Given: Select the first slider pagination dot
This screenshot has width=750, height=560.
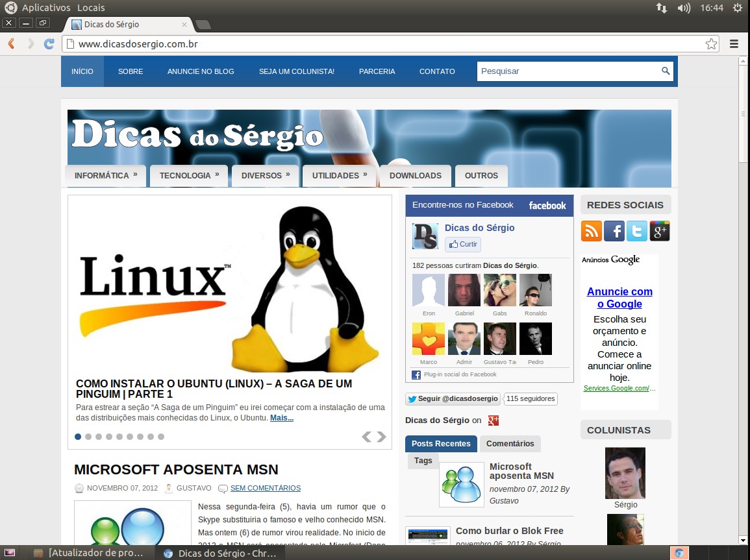Looking at the screenshot, I should tap(78, 437).
